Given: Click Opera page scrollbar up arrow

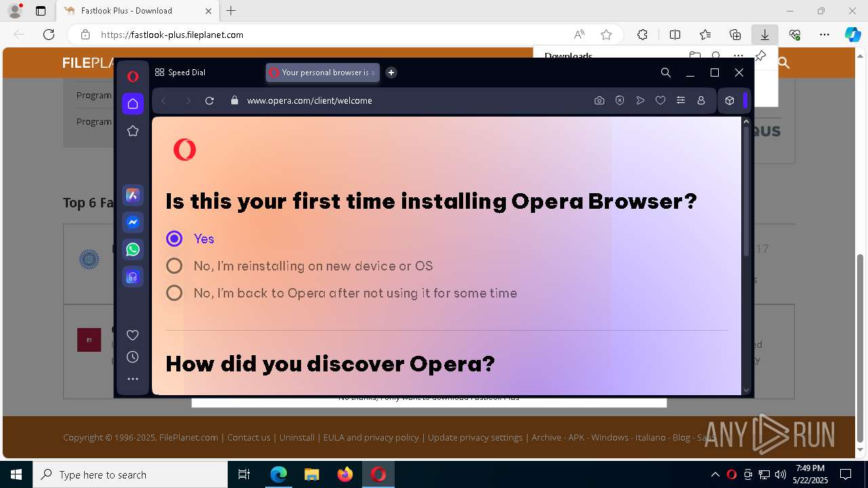Looking at the screenshot, I should pyautogui.click(x=747, y=122).
